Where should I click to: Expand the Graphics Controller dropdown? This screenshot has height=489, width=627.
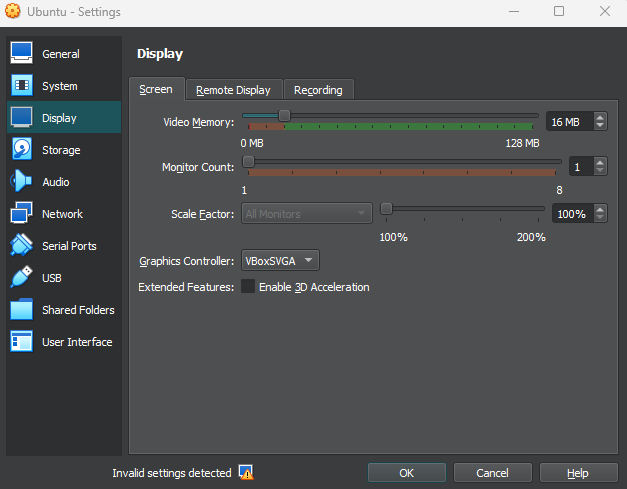(x=280, y=261)
